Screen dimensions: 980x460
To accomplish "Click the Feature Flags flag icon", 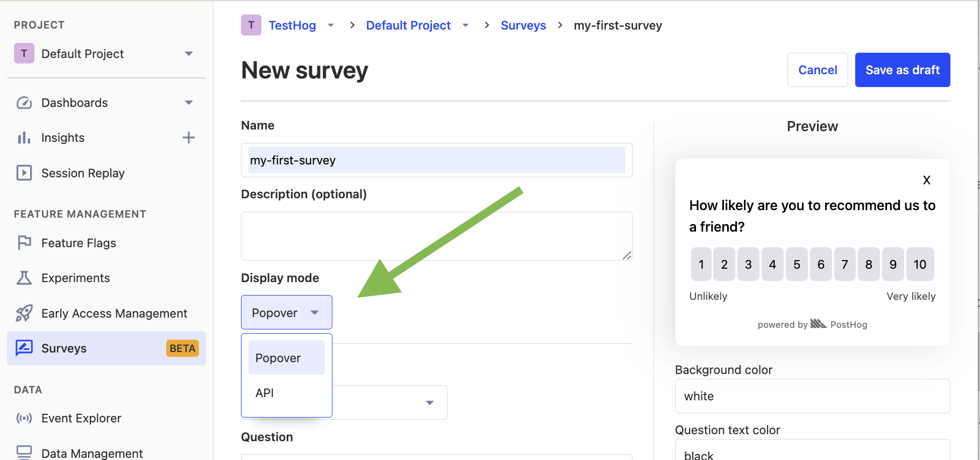I will click(x=24, y=243).
